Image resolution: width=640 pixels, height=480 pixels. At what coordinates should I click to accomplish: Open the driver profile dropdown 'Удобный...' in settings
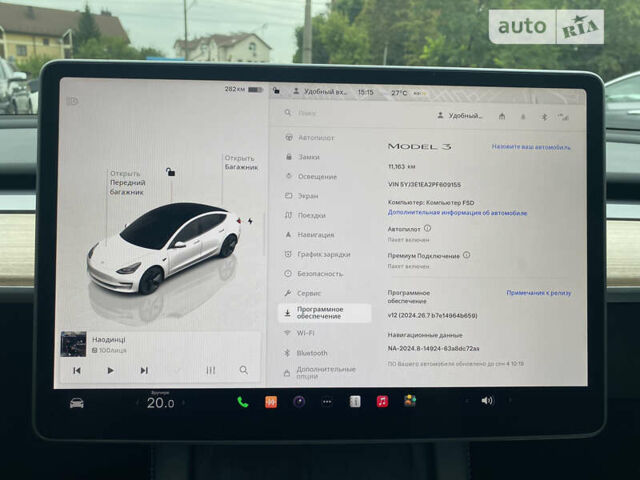(460, 116)
